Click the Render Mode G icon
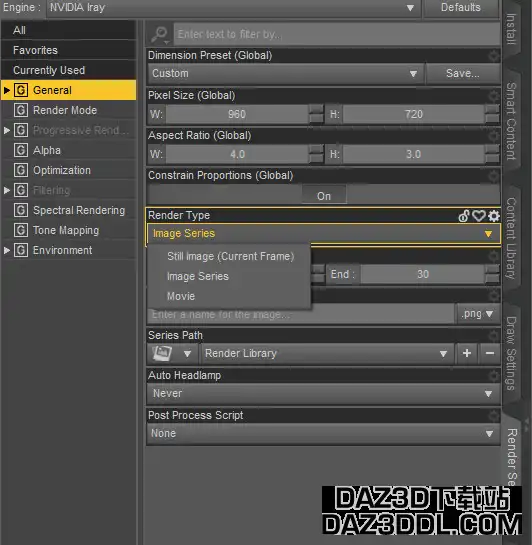The height and width of the screenshot is (545, 532). (21, 110)
